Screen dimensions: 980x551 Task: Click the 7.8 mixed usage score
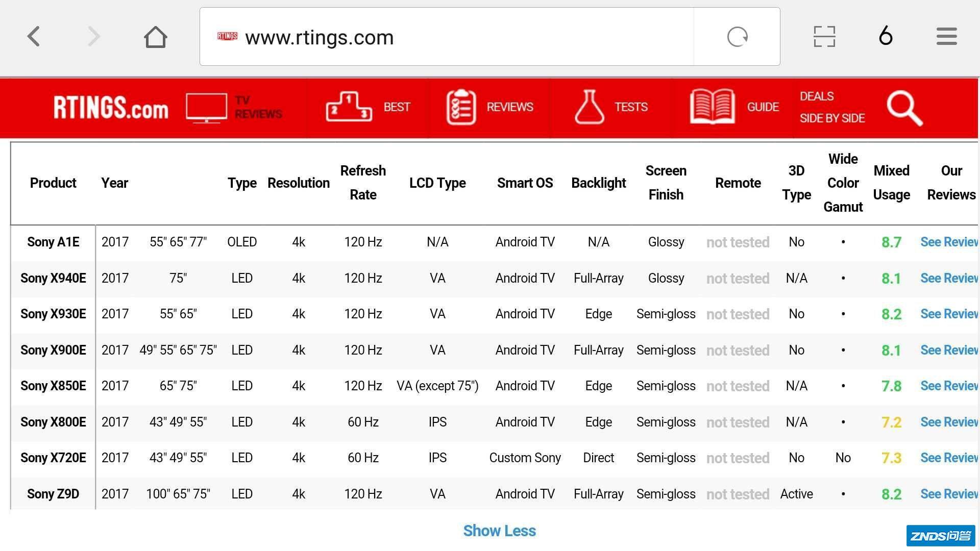(x=891, y=386)
